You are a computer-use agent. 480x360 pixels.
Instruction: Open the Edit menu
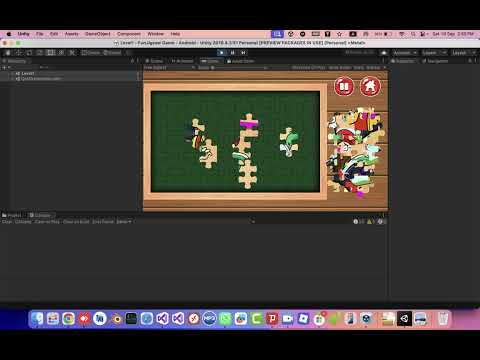tap(54, 34)
